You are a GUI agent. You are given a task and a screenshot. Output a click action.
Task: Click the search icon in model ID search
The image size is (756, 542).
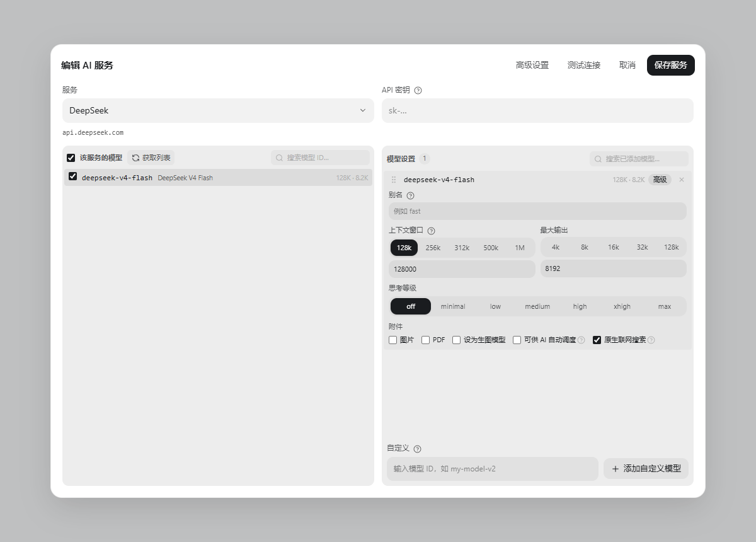280,158
